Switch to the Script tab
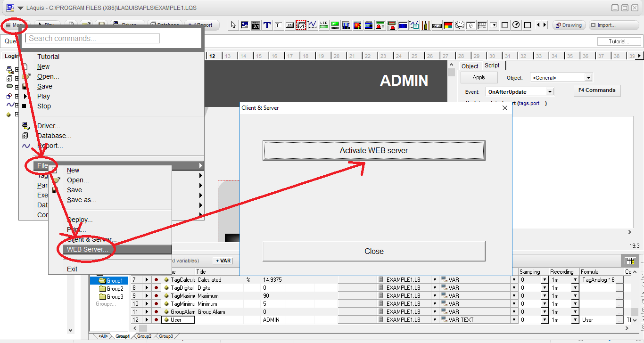 tap(492, 66)
